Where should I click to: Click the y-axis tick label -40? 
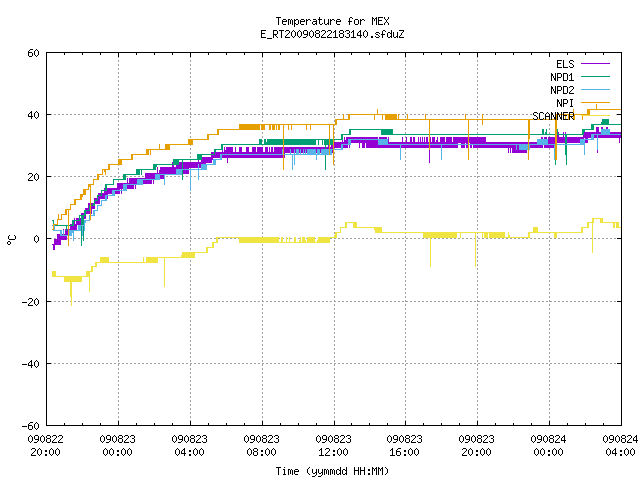pyautogui.click(x=31, y=364)
